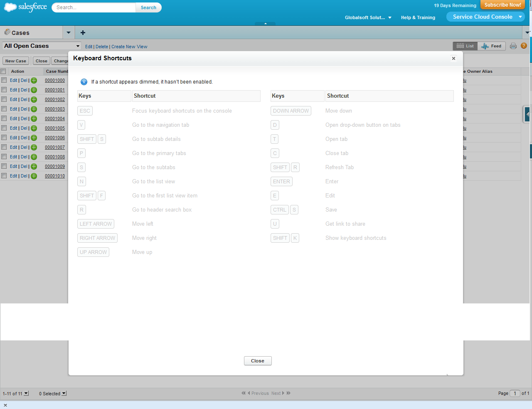Image resolution: width=532 pixels, height=409 pixels.
Task: Close the Keyboard Shortcuts dialog with Close button
Action: [x=258, y=361]
